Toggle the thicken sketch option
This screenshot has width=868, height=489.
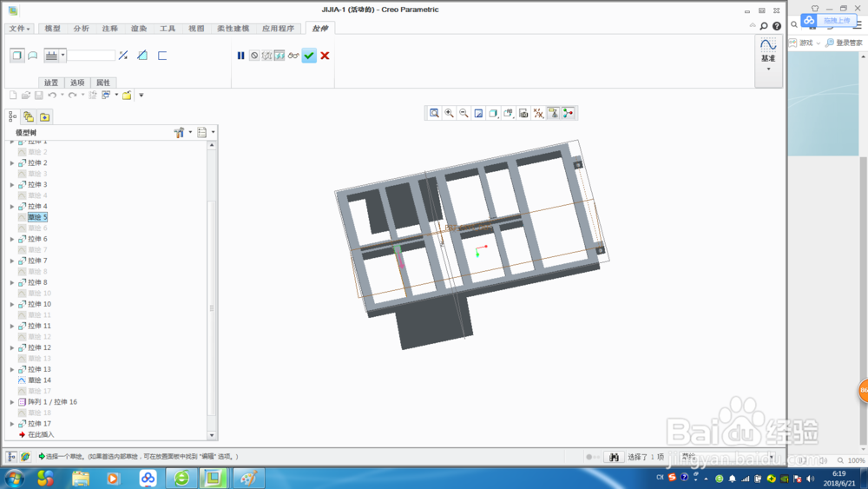tap(162, 56)
